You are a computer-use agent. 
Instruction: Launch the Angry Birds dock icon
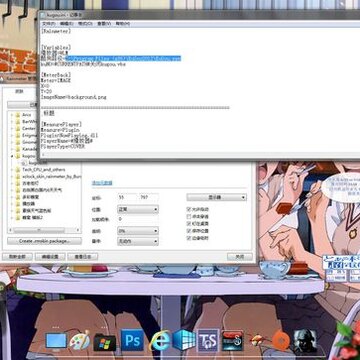tap(258, 341)
